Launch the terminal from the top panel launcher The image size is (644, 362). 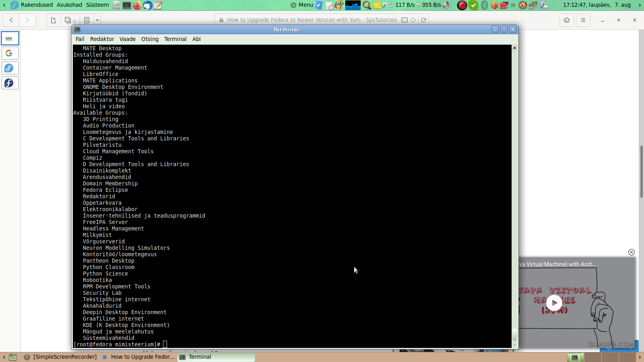tap(126, 5)
